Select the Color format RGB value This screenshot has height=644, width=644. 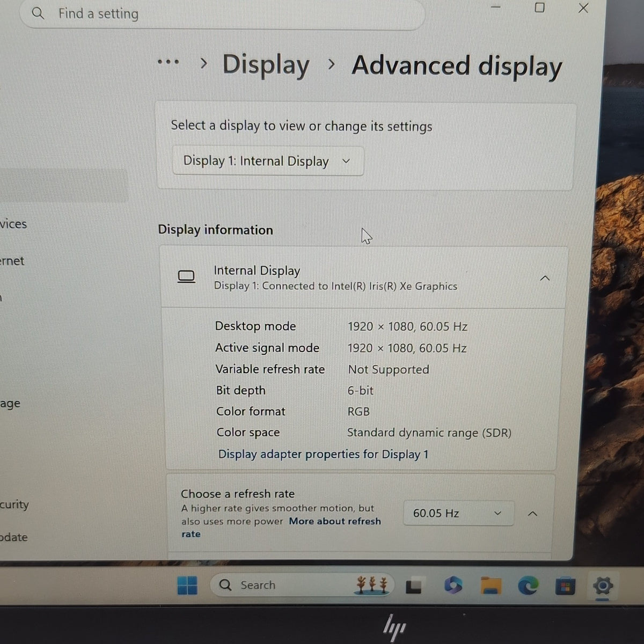click(x=358, y=412)
